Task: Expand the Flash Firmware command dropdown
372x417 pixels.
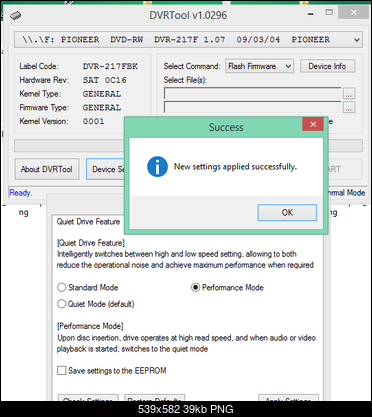Action: pyautogui.click(x=260, y=66)
